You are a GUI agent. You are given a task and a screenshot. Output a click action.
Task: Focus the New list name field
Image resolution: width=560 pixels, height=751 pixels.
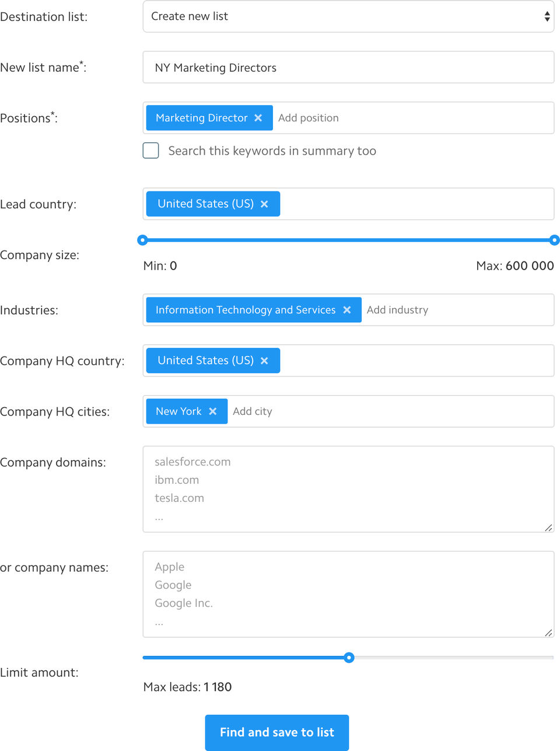click(x=348, y=68)
